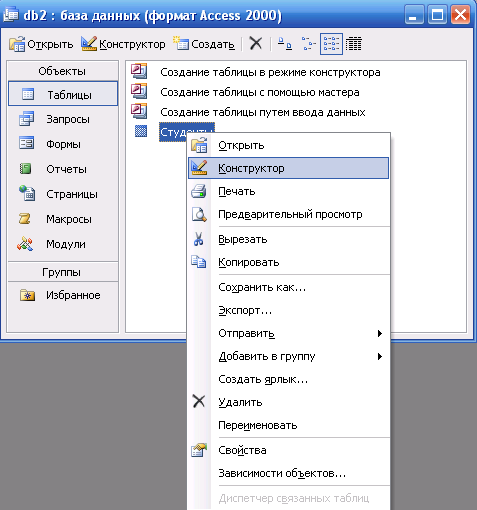Choose Конструктор in the context menu
The height and width of the screenshot is (510, 477).
point(289,168)
